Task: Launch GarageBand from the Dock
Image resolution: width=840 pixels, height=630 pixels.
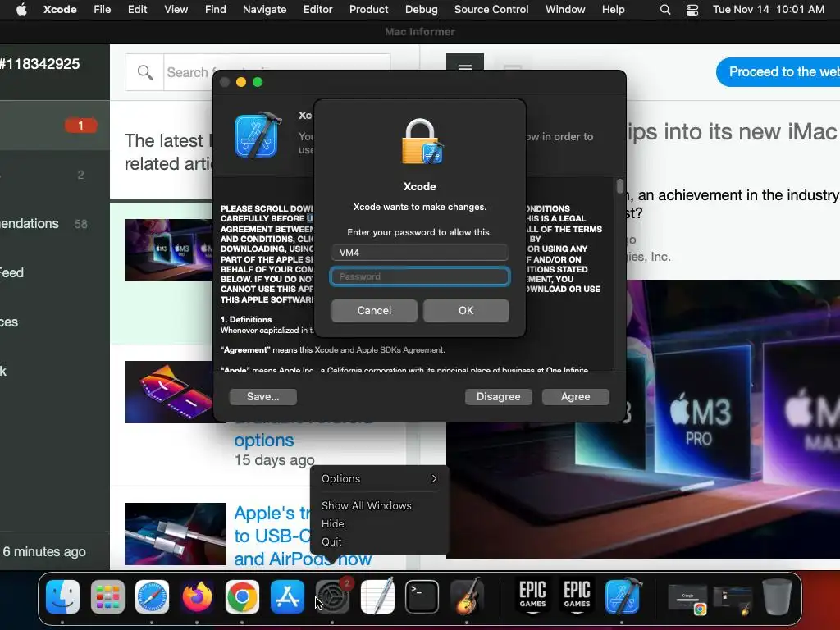Action: click(x=467, y=596)
